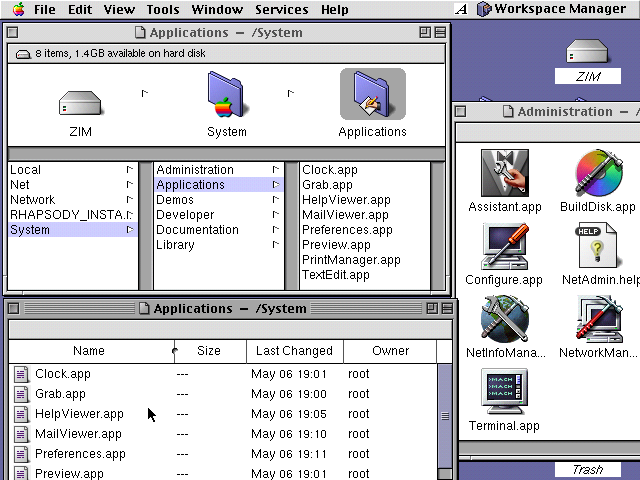Open the Tools menu
The width and height of the screenshot is (640, 480).
click(163, 9)
